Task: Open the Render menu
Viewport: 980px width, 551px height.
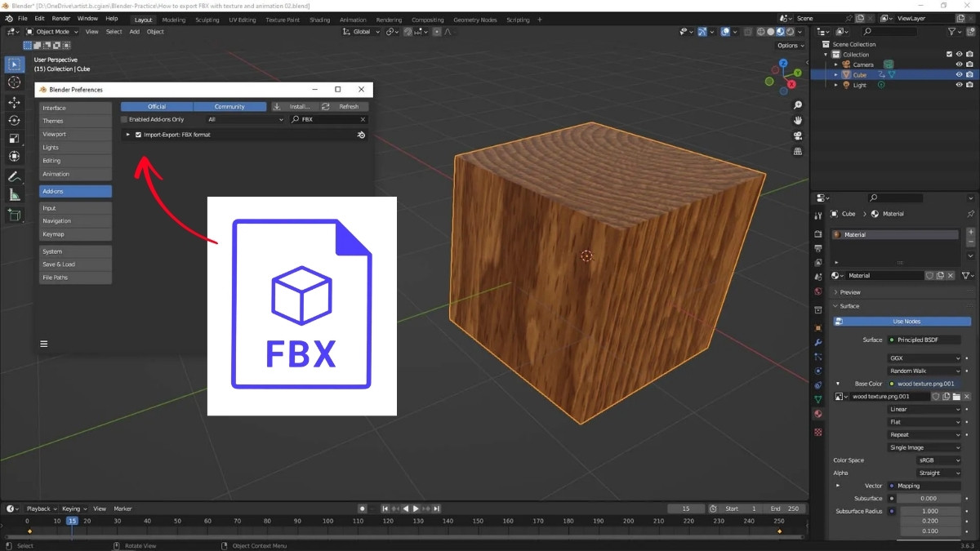Action: pos(61,18)
